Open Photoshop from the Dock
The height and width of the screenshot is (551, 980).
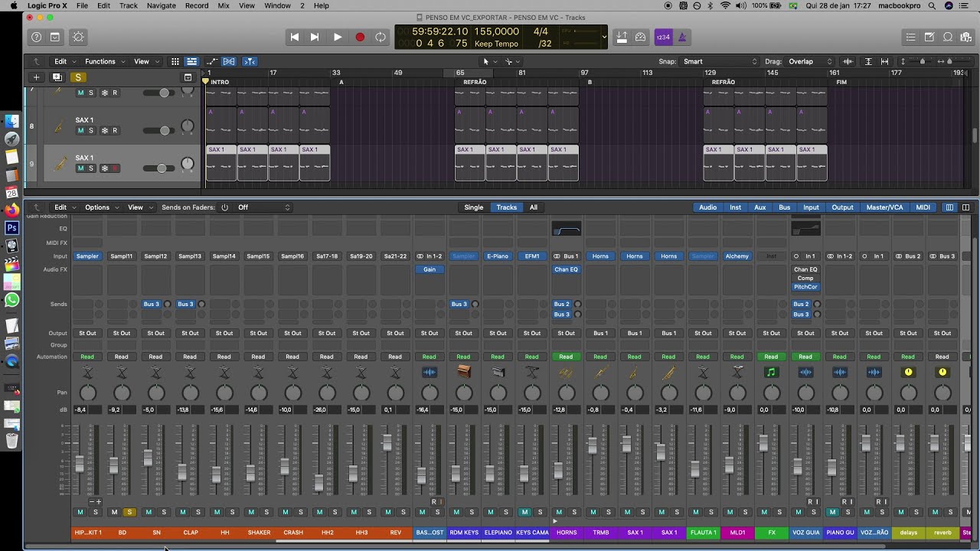pos(11,227)
